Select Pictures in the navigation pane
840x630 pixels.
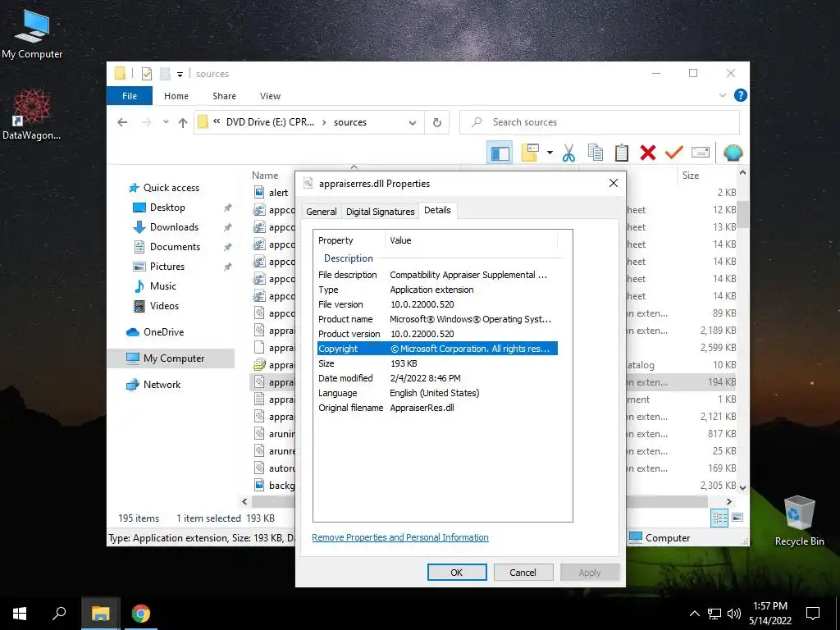coord(167,267)
